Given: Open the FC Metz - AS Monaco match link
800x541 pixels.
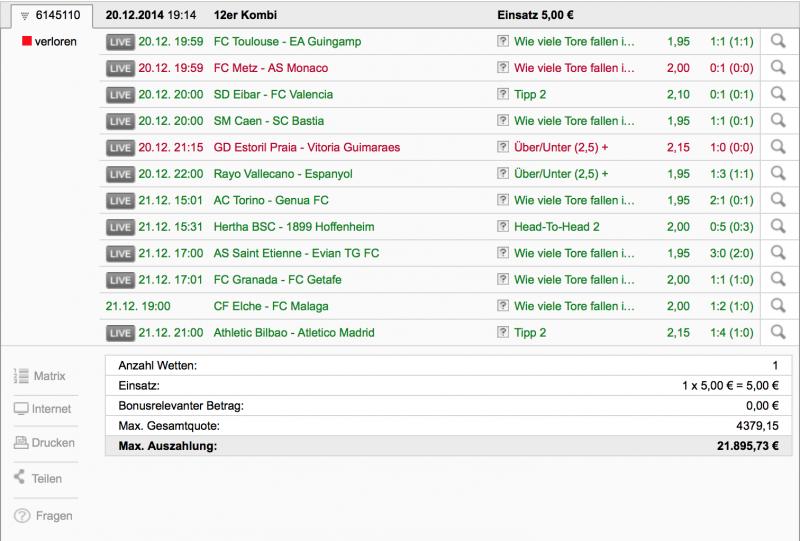Looking at the screenshot, I should coord(270,68).
